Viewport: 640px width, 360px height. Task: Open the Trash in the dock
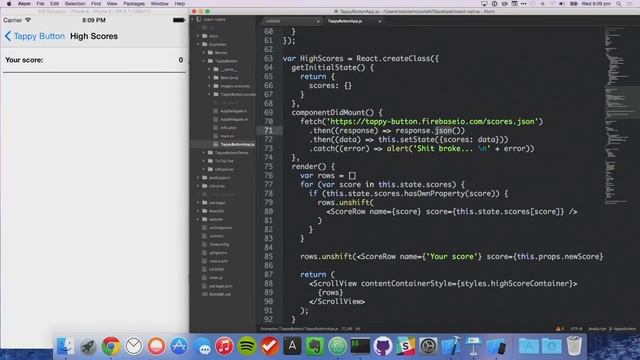point(574,347)
